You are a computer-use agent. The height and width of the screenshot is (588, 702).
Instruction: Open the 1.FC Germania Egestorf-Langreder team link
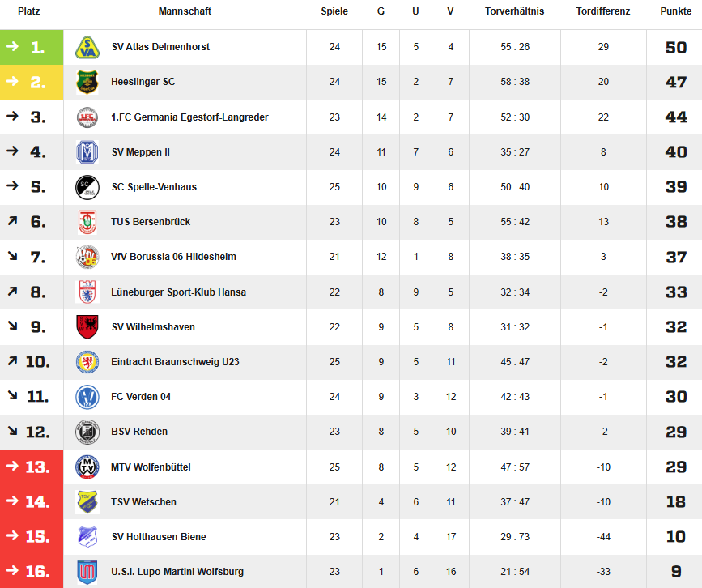tap(189, 117)
